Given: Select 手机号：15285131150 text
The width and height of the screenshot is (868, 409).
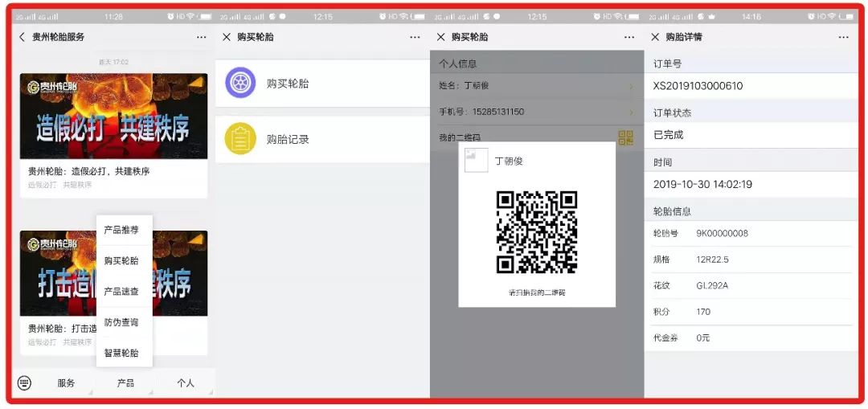Looking at the screenshot, I should point(481,112).
